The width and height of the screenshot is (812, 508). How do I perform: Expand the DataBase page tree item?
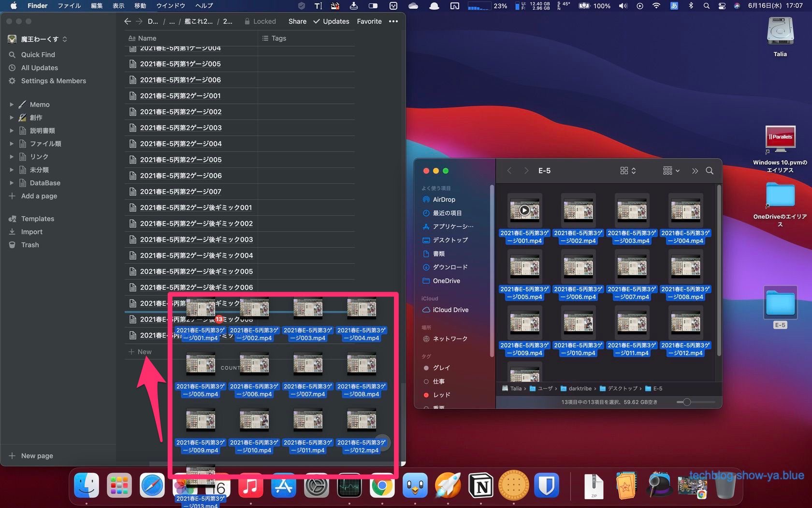12,183
